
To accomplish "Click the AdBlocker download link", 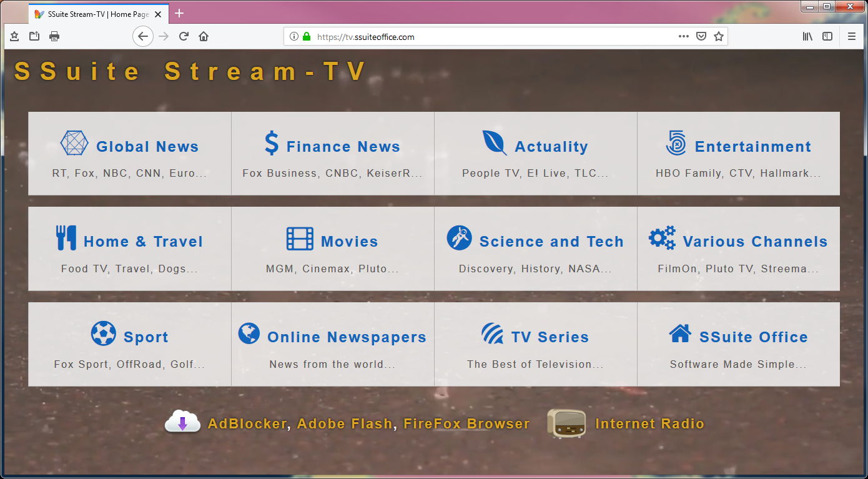I will [247, 423].
